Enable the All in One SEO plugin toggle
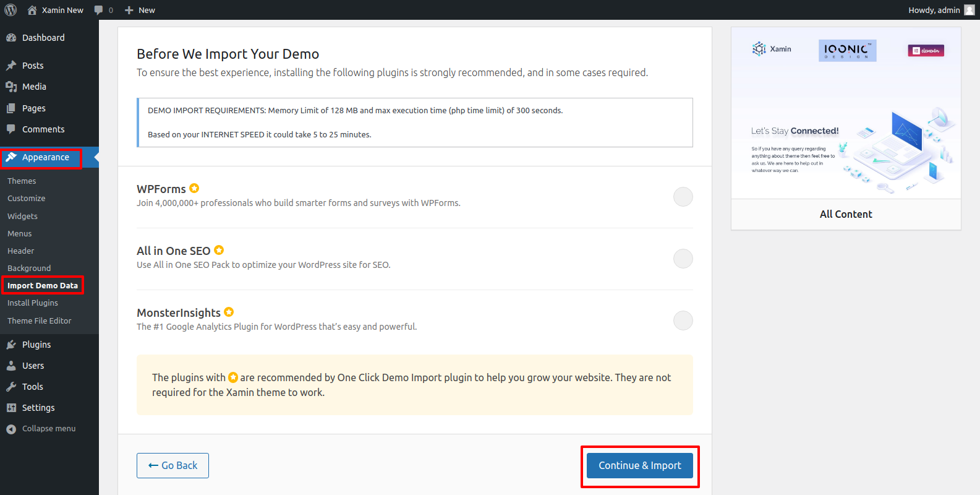This screenshot has height=495, width=980. point(683,259)
